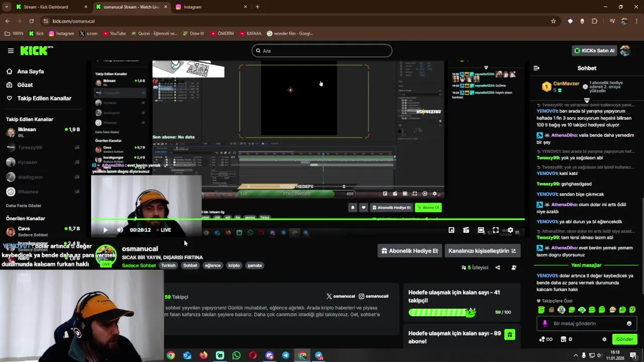Bookmark this page with star
Viewport: 644px width, 362px height.
[553, 21]
